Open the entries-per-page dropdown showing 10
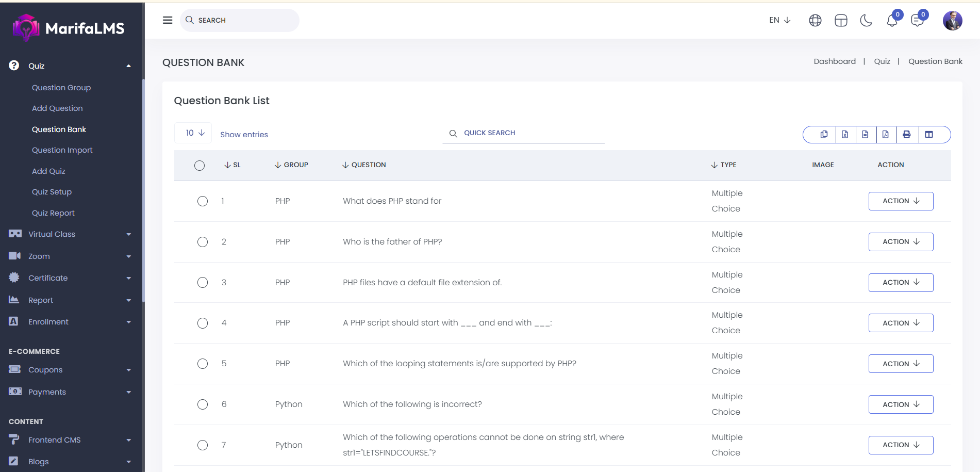The image size is (980, 472). 194,133
